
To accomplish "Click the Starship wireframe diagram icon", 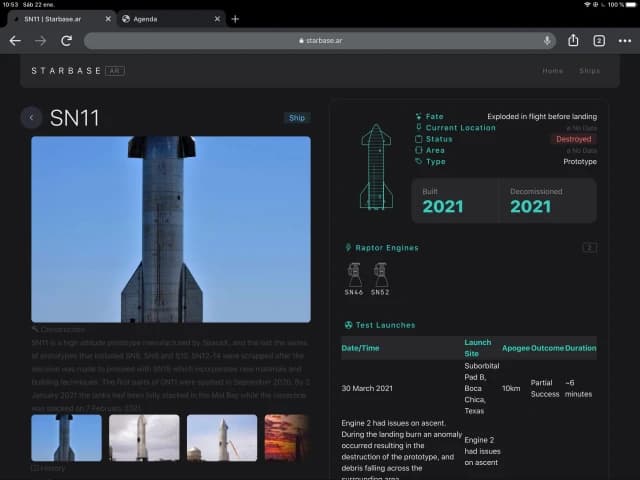I will (376, 167).
